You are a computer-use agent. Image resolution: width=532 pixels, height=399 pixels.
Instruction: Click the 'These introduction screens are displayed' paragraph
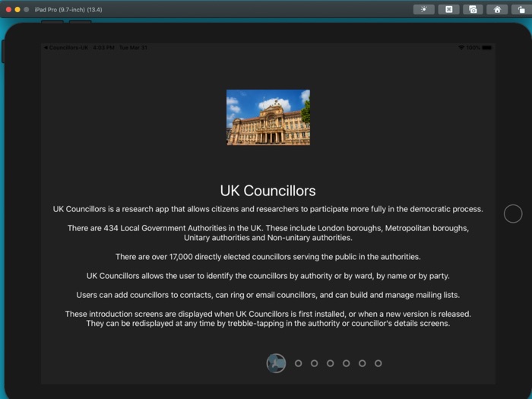tap(268, 318)
